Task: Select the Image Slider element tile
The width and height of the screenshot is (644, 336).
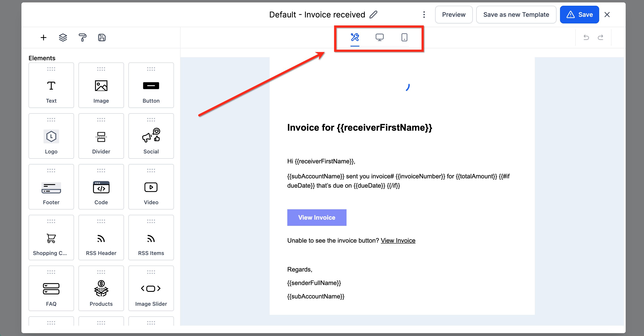Action: pyautogui.click(x=151, y=288)
